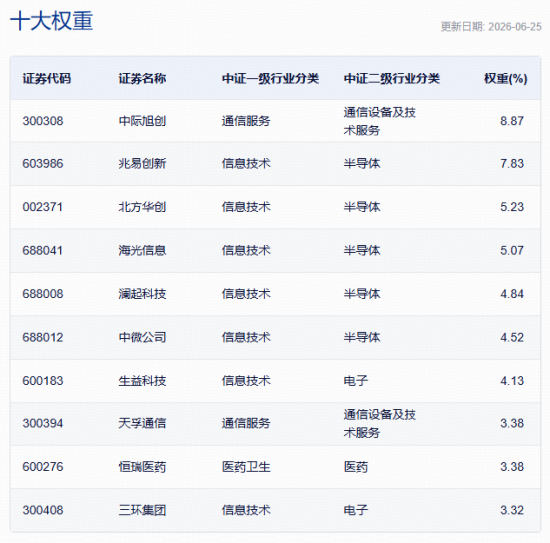550x543 pixels.
Task: Click 半导体 in the 603986 row
Action: [362, 163]
